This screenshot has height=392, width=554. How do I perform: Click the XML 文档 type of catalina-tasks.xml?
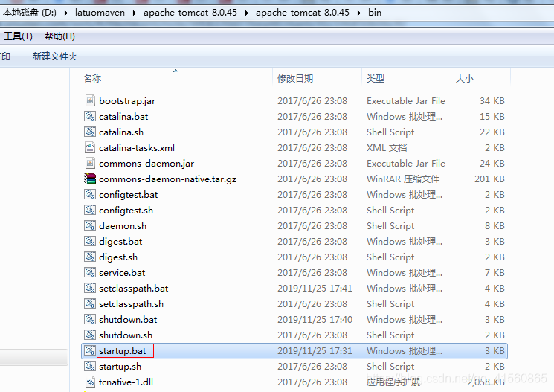(x=387, y=148)
